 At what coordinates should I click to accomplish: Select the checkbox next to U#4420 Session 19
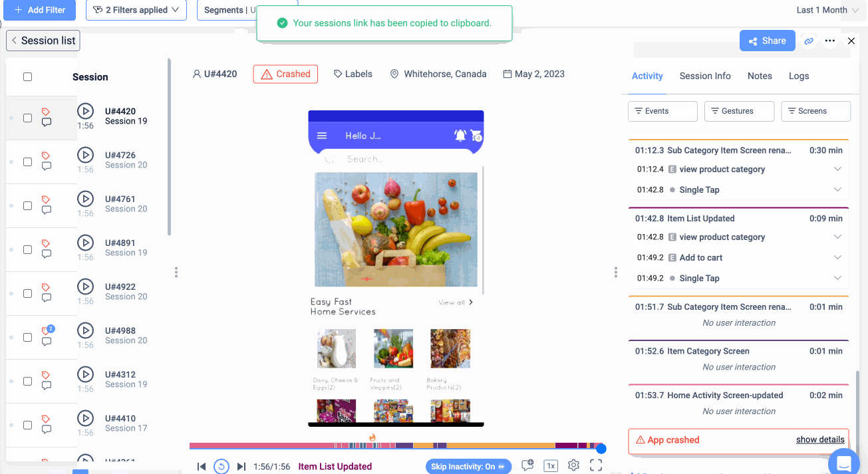(27, 118)
